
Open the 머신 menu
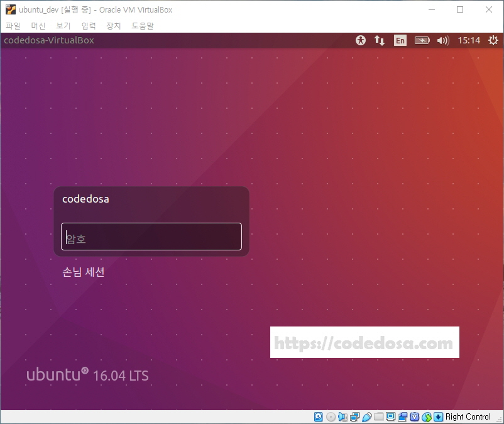(x=38, y=26)
